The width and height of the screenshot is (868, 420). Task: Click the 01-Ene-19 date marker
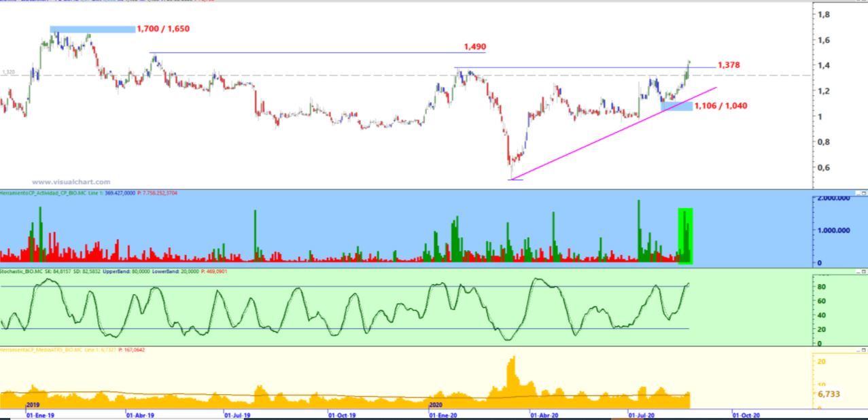(x=39, y=415)
